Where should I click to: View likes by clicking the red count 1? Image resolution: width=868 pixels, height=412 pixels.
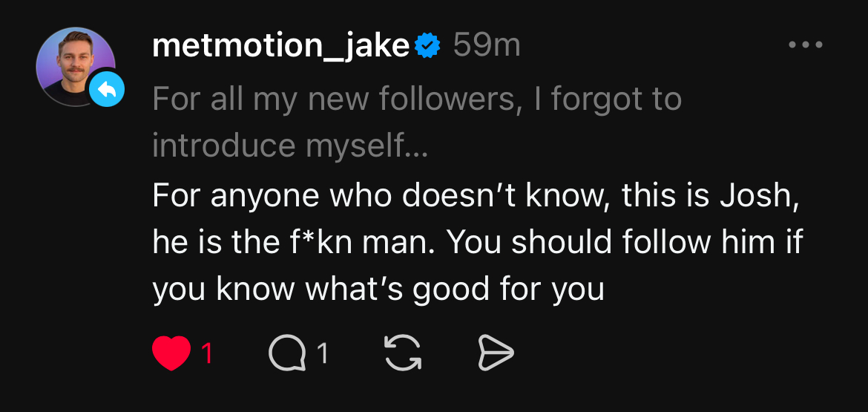click(208, 353)
